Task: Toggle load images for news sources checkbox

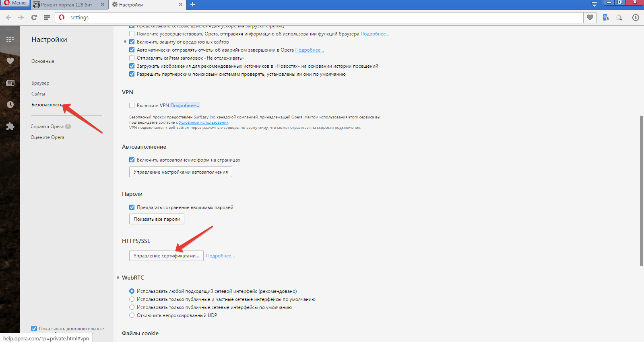Action: (132, 66)
